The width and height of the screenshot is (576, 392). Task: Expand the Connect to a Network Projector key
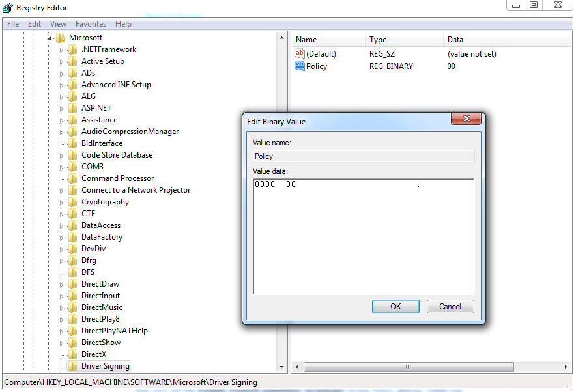(x=62, y=191)
